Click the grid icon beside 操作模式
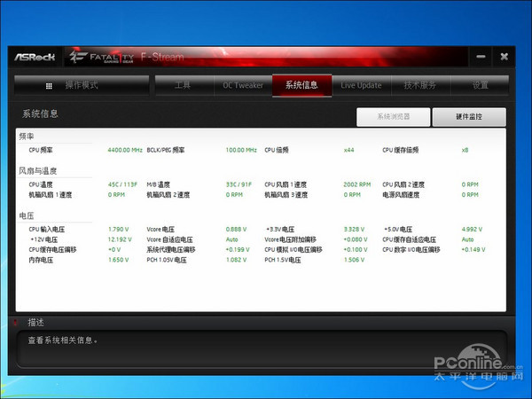Screen dimensions: 532x399 point(49,86)
